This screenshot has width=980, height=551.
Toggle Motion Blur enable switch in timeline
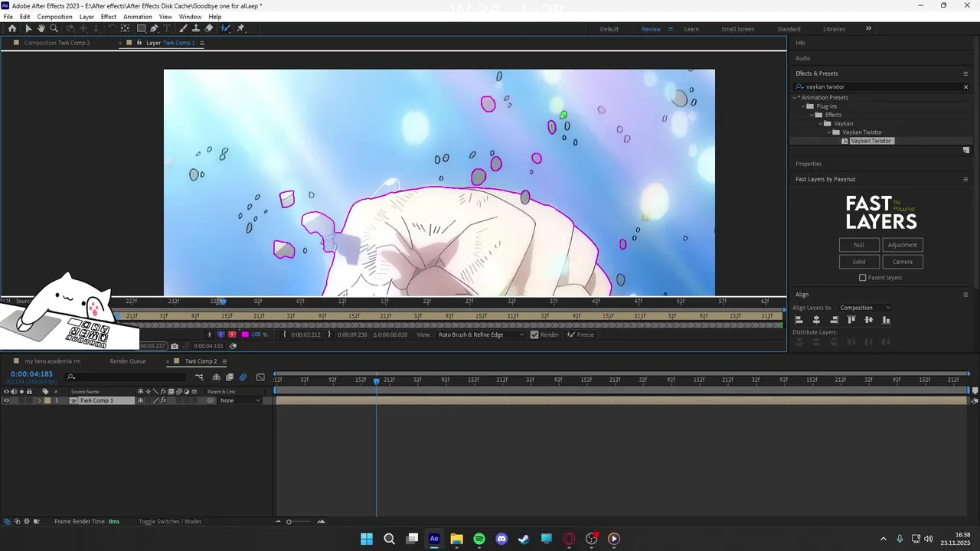tap(243, 377)
